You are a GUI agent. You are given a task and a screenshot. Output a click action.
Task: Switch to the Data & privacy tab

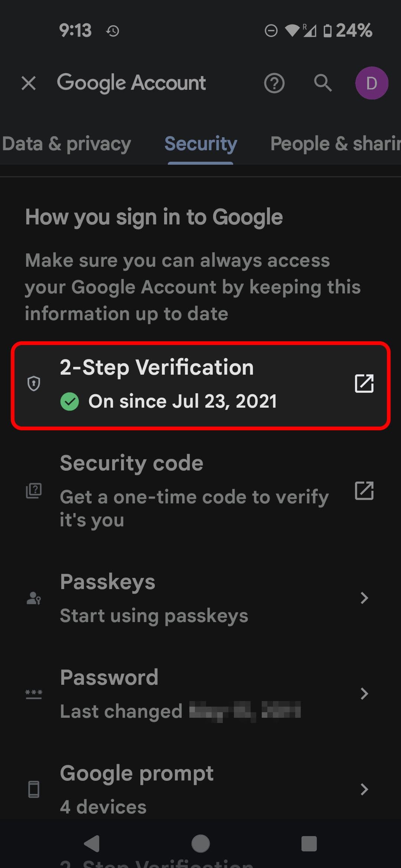point(67,144)
